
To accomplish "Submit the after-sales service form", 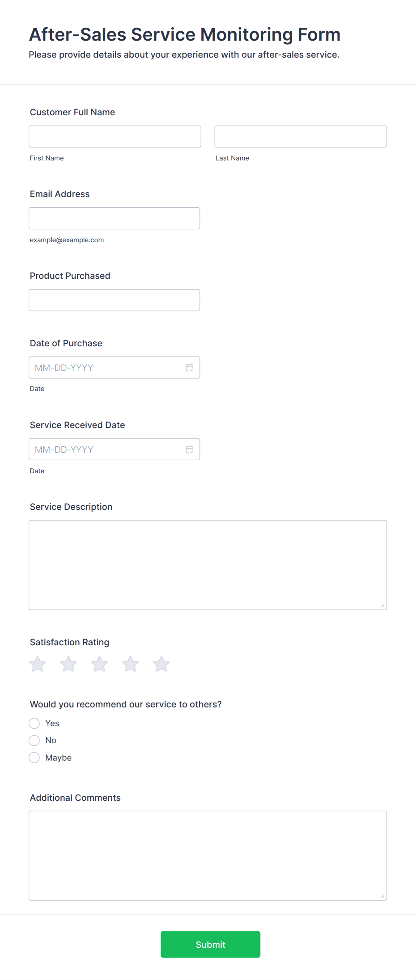I will (211, 944).
